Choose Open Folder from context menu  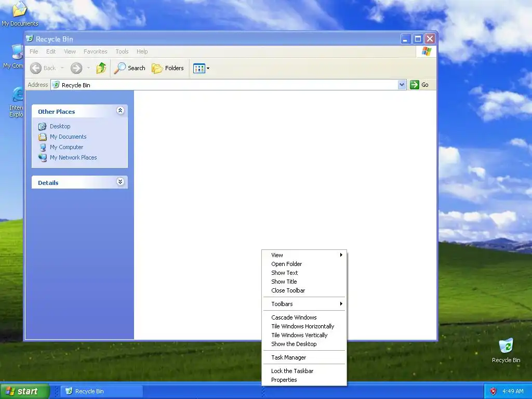304,264
